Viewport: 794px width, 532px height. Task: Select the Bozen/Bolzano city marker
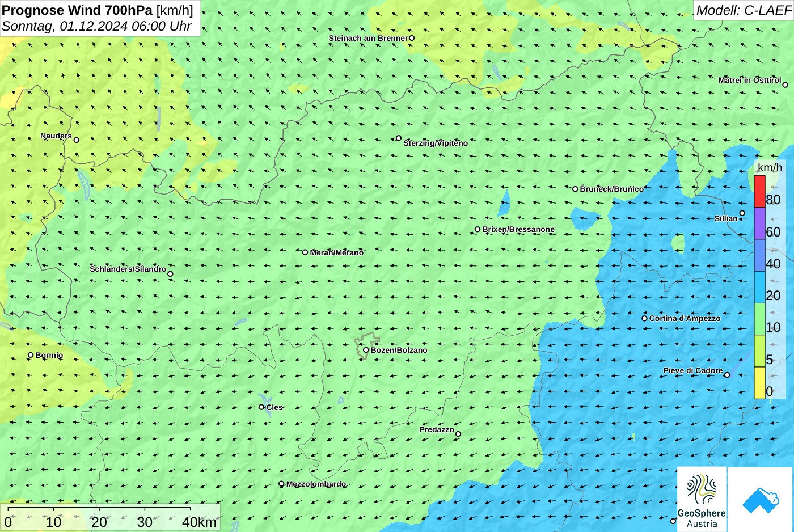(x=366, y=350)
